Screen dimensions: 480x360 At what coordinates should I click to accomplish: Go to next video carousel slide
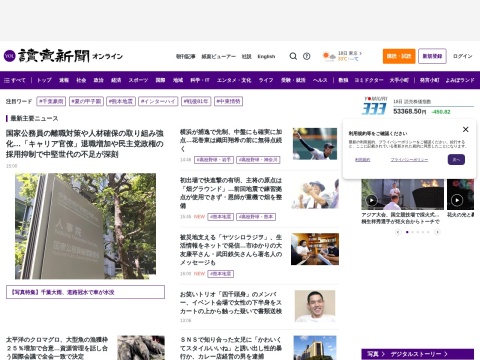(437, 232)
